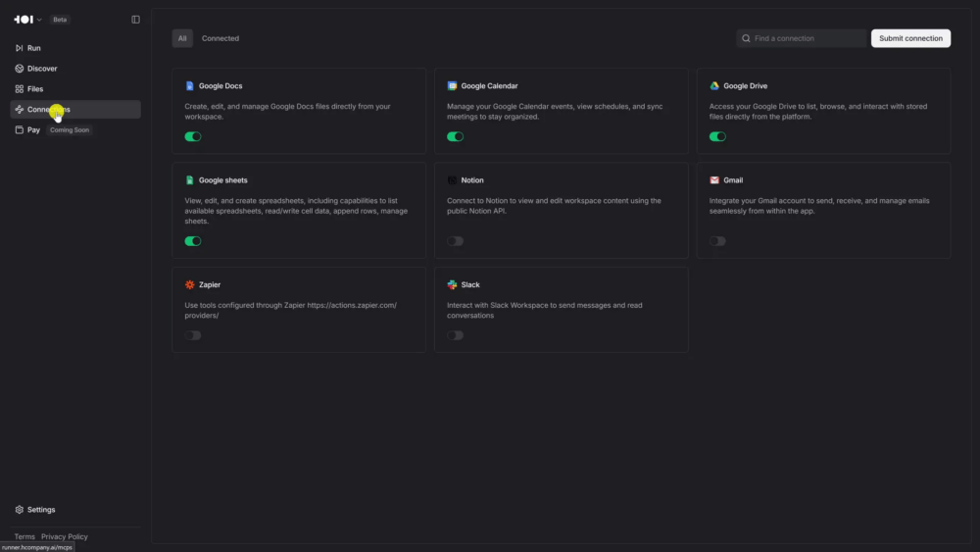Image resolution: width=980 pixels, height=552 pixels.
Task: Click the Zapier logo icon
Action: [x=190, y=285]
